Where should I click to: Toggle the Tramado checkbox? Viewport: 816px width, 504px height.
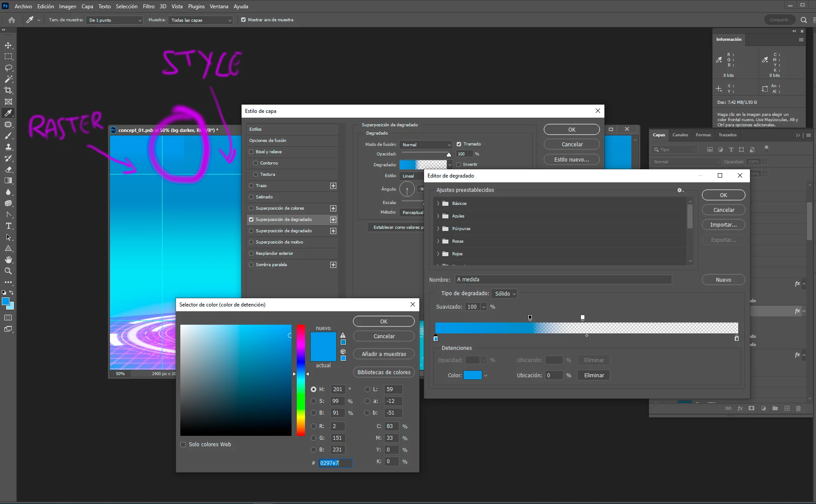[459, 144]
